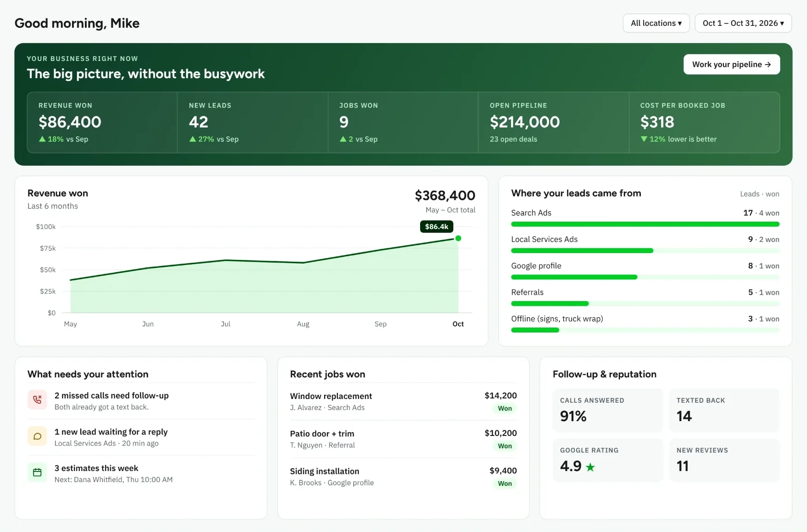Click the new lead chat bubble icon
807x532 pixels.
pyautogui.click(x=37, y=436)
